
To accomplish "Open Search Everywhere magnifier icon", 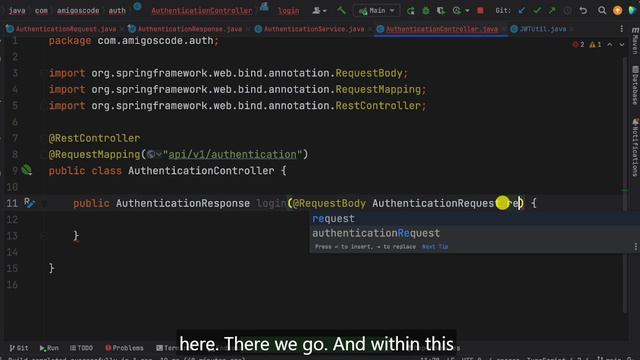I will (602, 11).
